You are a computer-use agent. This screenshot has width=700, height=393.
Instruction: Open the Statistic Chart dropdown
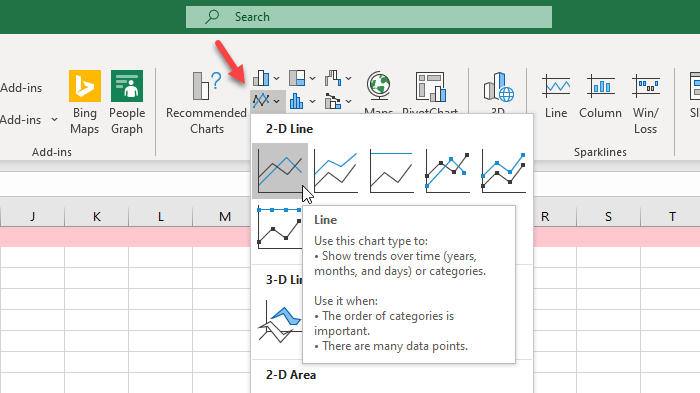[302, 101]
